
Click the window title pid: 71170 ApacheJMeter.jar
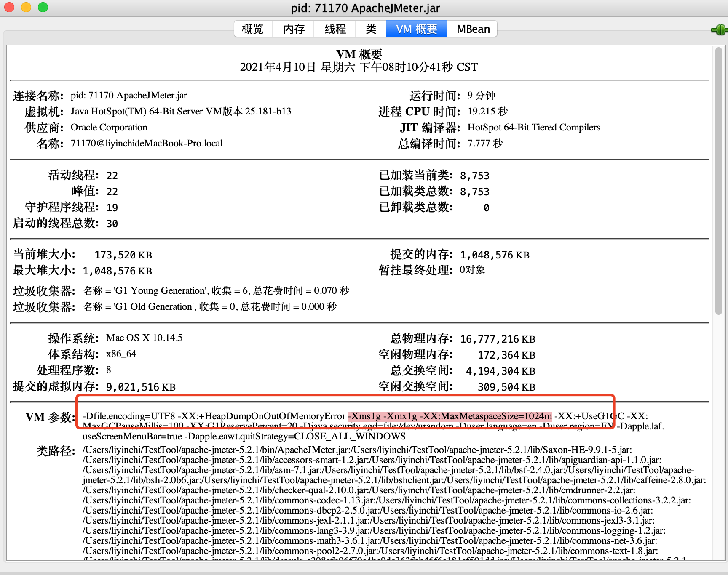(x=365, y=8)
